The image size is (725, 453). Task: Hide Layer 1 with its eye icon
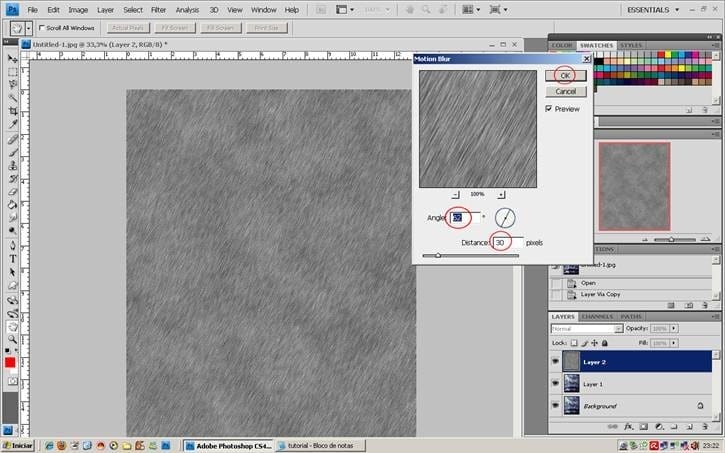[555, 384]
